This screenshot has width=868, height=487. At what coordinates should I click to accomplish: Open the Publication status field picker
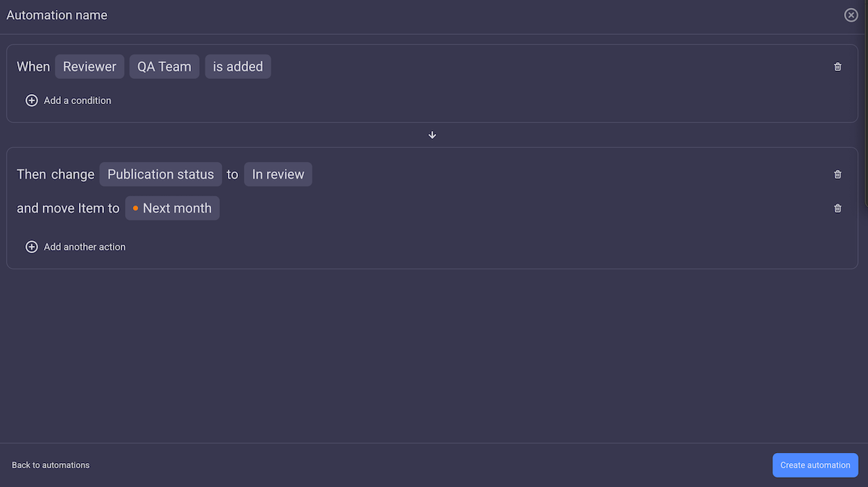point(161,174)
